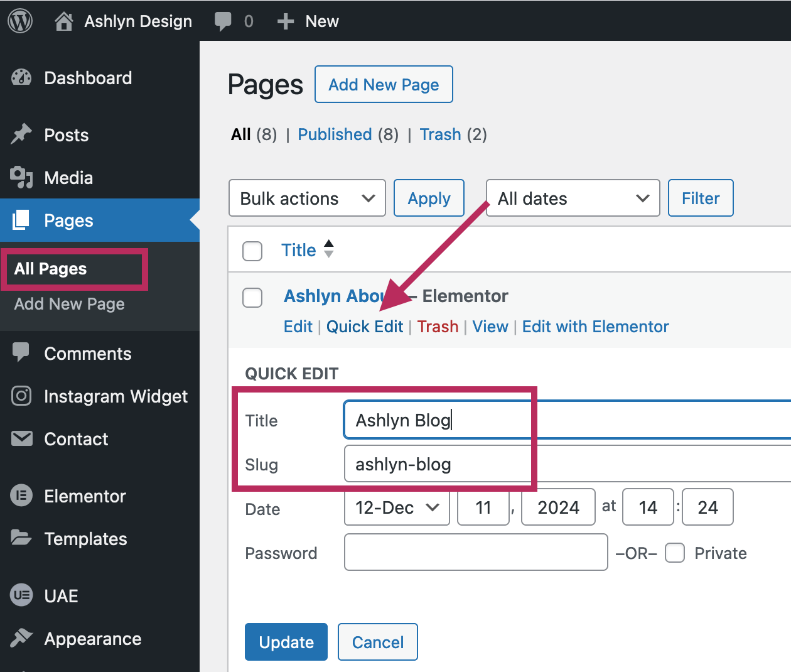791x672 pixels.
Task: Open the Bulk actions dropdown
Action: coord(307,198)
